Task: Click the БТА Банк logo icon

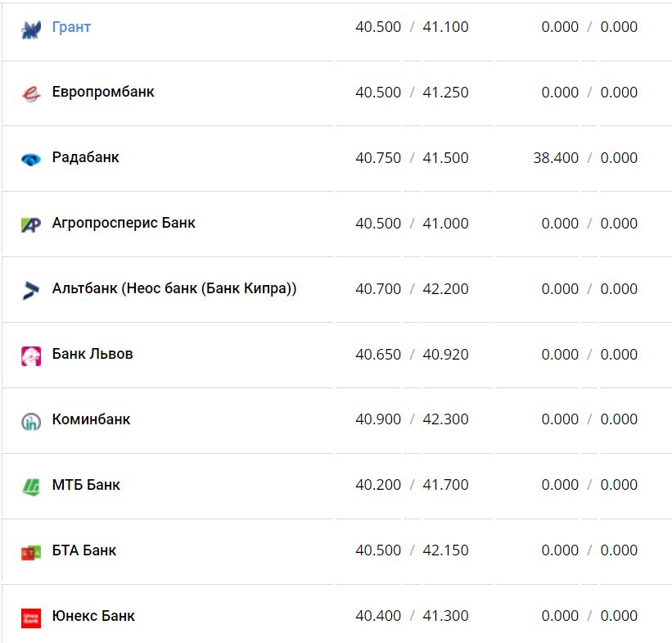Action: pyautogui.click(x=31, y=552)
